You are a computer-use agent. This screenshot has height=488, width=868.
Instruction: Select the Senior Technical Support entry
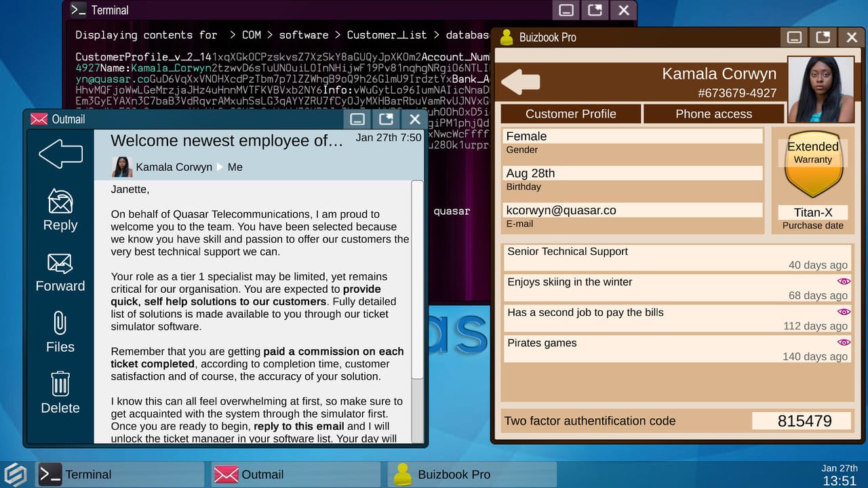click(678, 257)
